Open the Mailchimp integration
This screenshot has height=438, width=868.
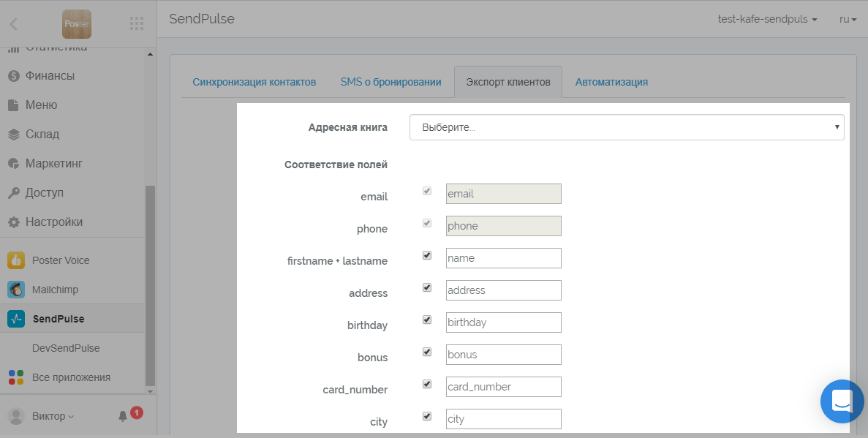55,290
